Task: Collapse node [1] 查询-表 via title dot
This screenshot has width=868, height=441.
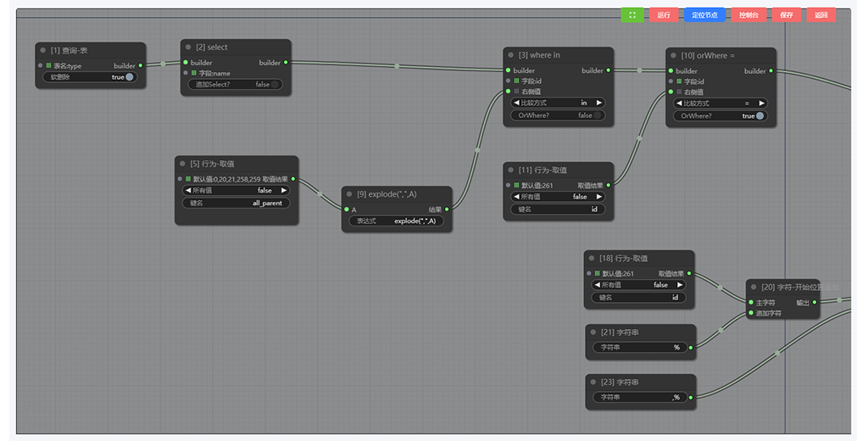Action: (42, 50)
